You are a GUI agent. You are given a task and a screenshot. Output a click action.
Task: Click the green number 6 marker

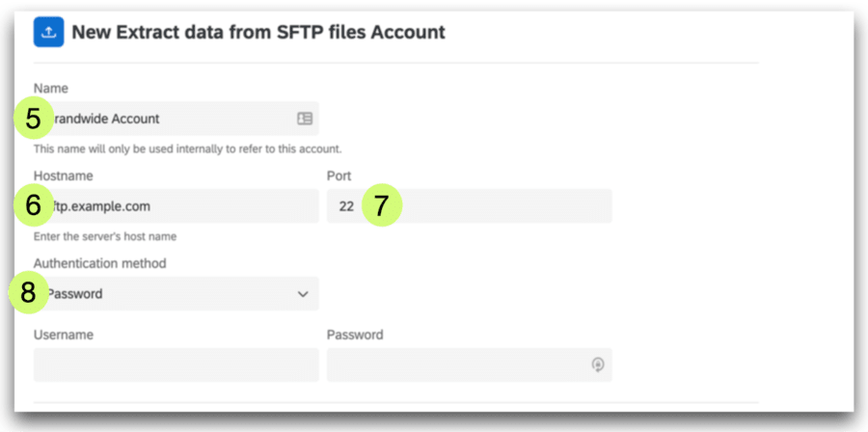pyautogui.click(x=34, y=205)
